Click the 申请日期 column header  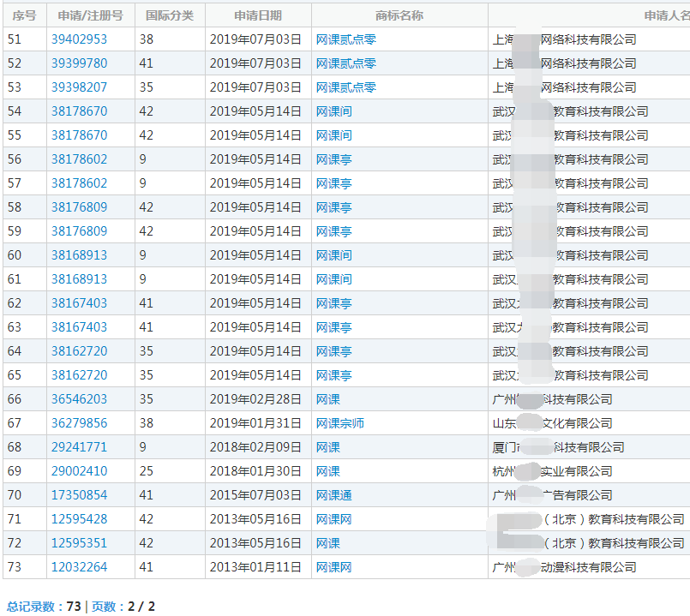coord(255,14)
